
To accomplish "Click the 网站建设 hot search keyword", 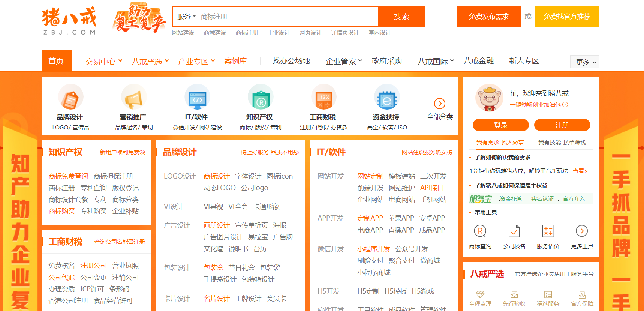I will coord(183,33).
